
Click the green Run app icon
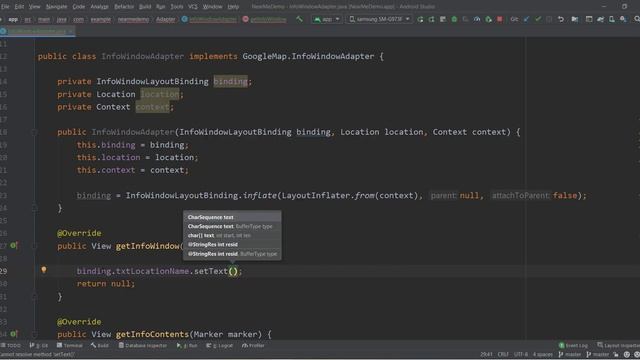420,19
